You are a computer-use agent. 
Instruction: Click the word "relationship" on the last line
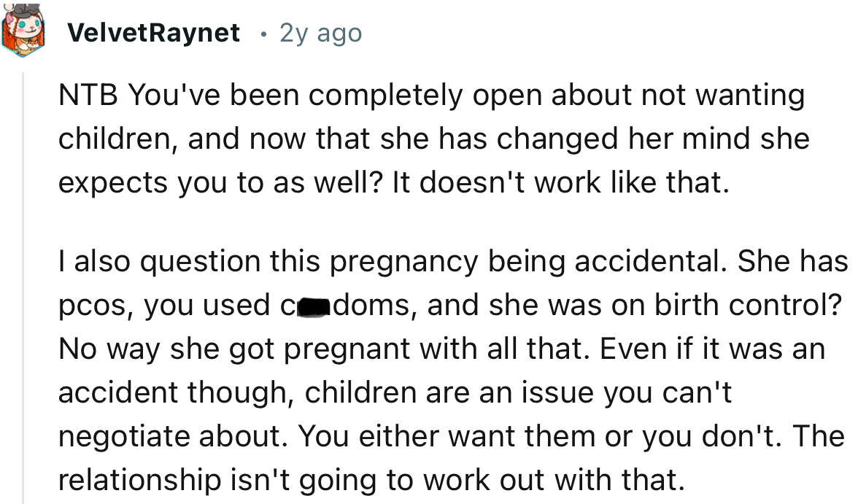[139, 480]
